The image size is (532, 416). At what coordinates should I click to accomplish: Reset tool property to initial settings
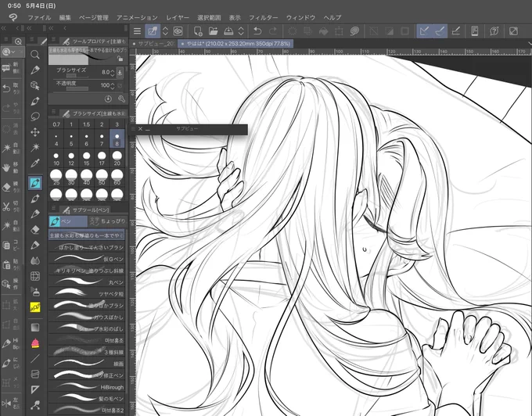(108, 99)
